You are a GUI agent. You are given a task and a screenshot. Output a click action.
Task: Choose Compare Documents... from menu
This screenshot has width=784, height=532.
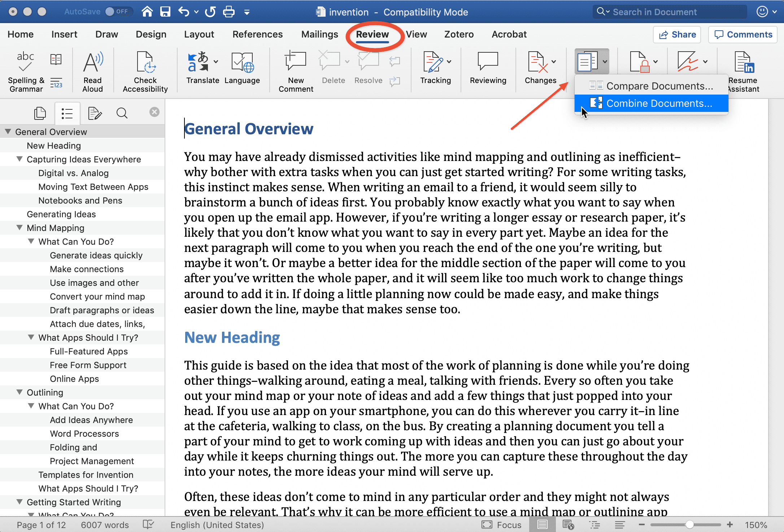click(x=651, y=86)
